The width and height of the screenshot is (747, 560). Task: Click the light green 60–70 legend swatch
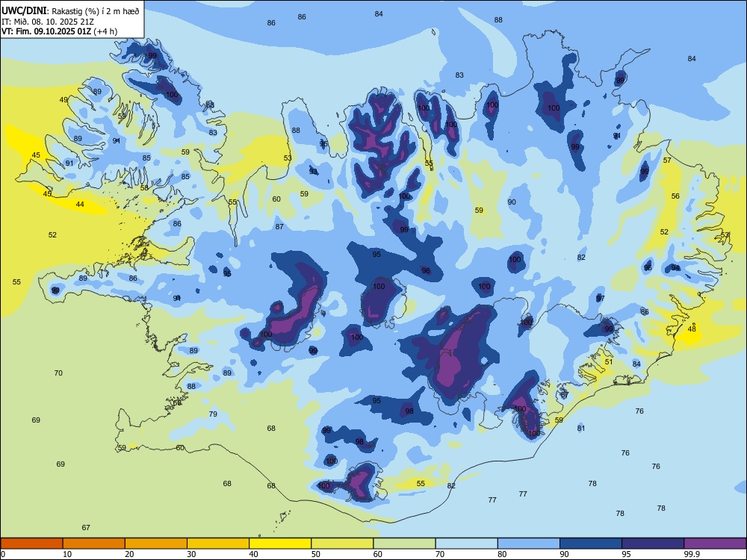404,544
